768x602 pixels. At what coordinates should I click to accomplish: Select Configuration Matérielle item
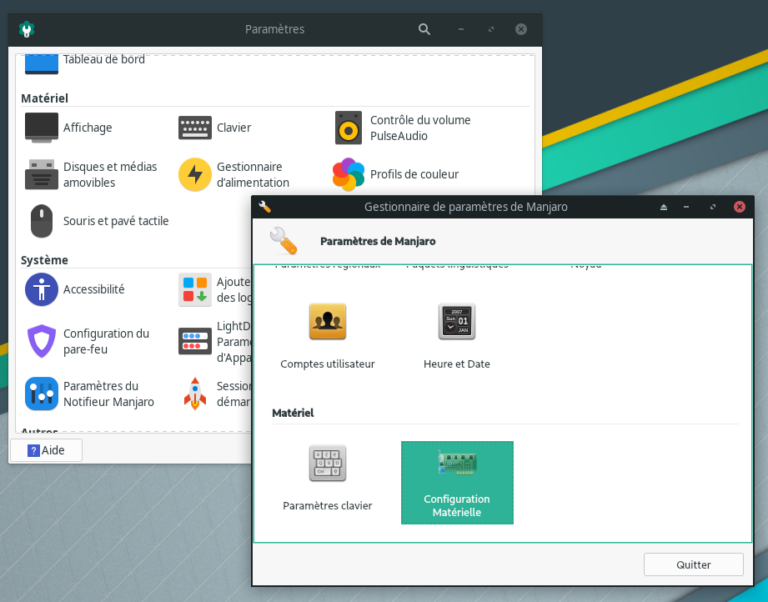click(x=457, y=483)
